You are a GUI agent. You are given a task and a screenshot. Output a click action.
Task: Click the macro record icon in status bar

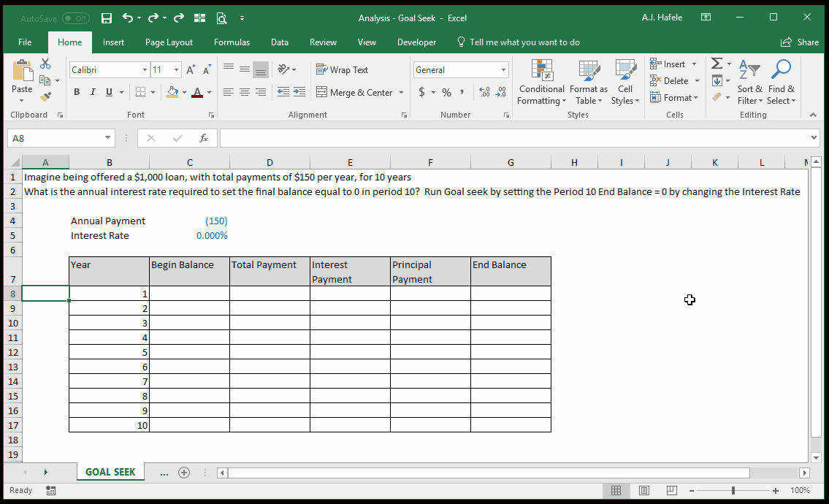click(50, 491)
